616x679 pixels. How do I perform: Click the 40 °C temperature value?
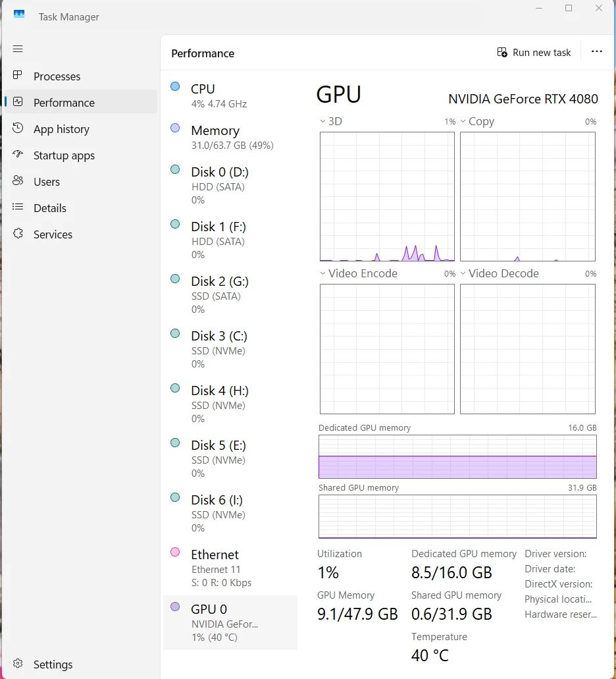[430, 655]
